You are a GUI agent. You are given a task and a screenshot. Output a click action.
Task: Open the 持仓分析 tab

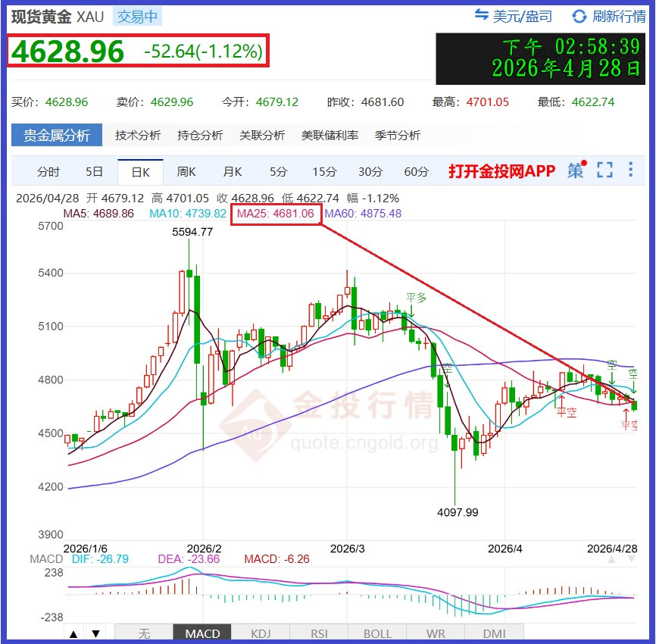(199, 135)
